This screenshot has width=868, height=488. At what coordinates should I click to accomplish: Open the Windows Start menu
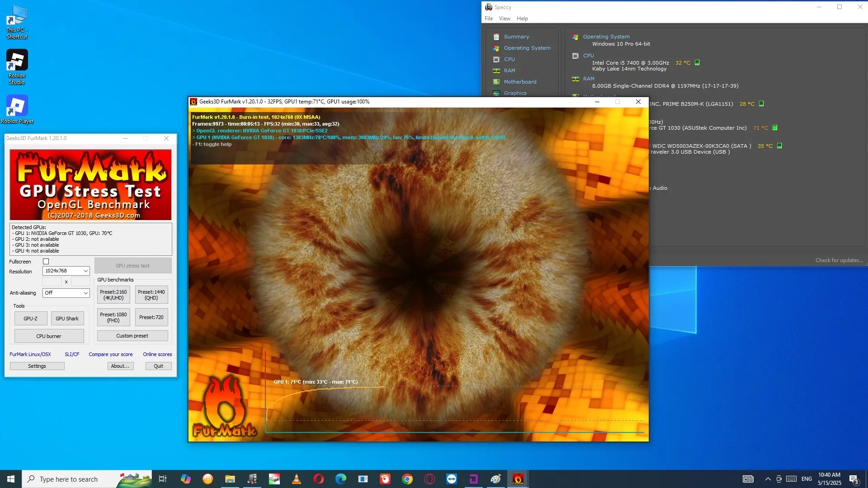(11, 479)
